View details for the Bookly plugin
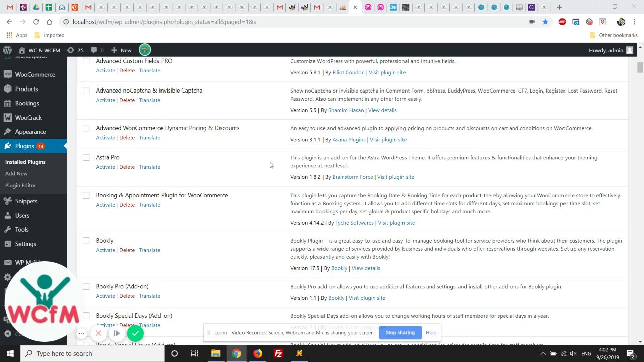Viewport: 644px width, 362px height. [366, 268]
